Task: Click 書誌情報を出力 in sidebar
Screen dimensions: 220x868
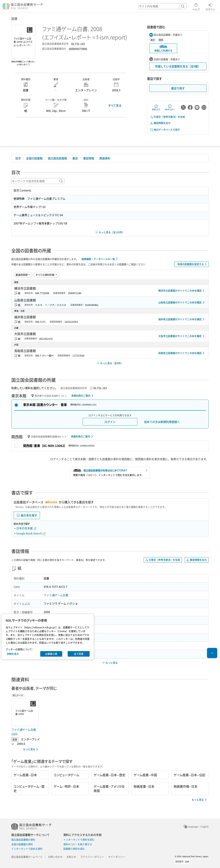Action: (x=160, y=123)
